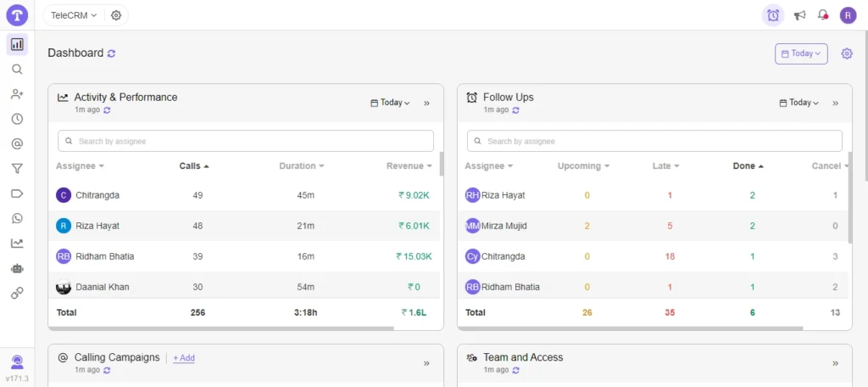Screen dimensions: 868x387
Task: Open the alarm clock reminders icon in header
Action: click(x=773, y=15)
